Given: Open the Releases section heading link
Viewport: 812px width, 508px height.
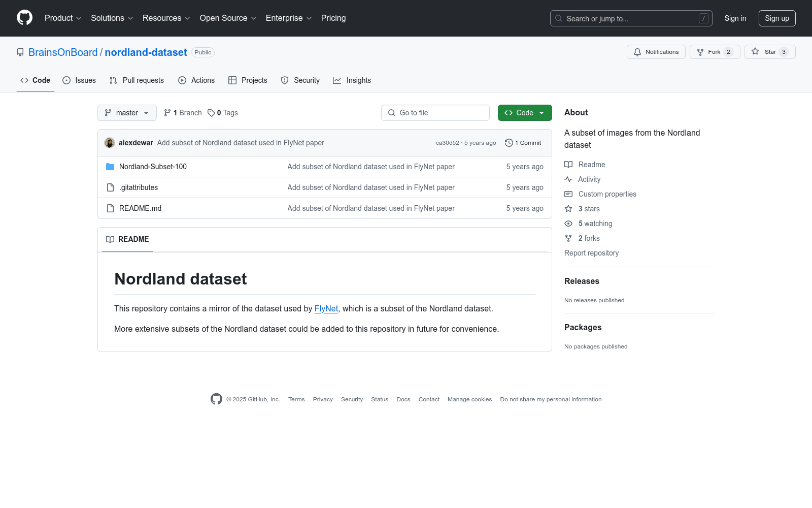Looking at the screenshot, I should tap(582, 281).
